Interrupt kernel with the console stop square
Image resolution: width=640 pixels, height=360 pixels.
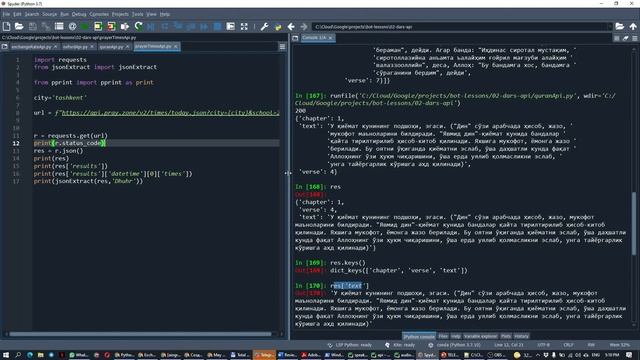point(617,38)
